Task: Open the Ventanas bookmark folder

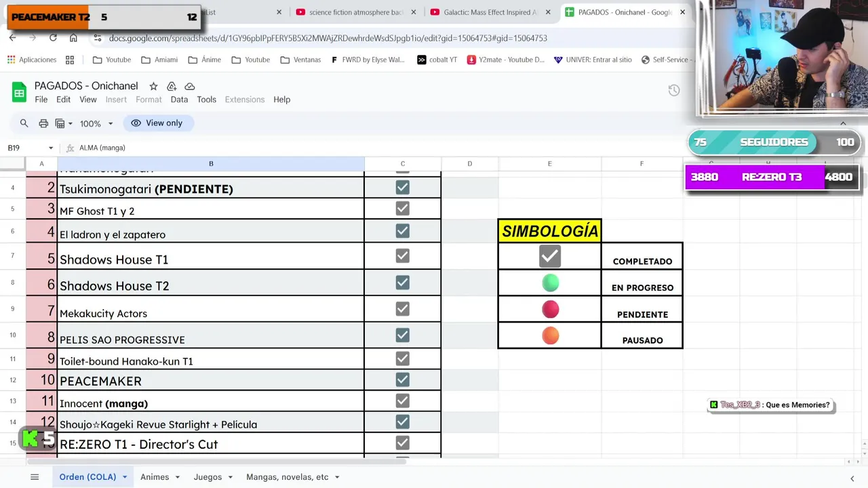Action: [x=300, y=60]
